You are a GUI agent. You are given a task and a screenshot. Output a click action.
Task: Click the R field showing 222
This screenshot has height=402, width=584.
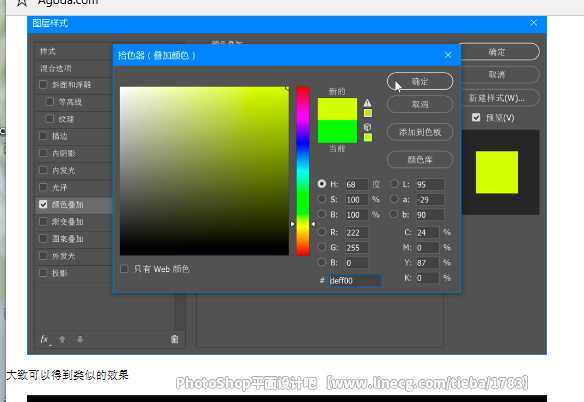click(x=356, y=232)
